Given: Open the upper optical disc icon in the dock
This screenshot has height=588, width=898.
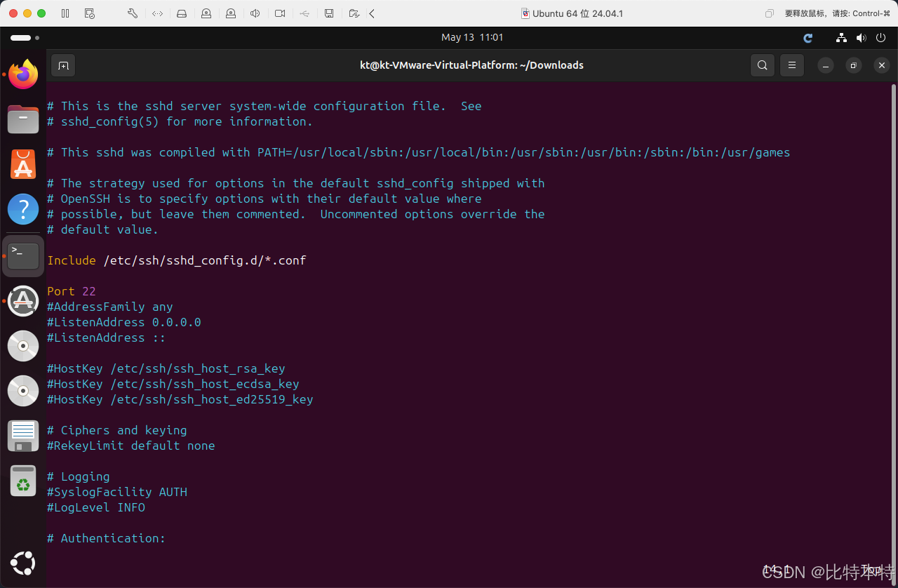Looking at the screenshot, I should click(x=23, y=346).
